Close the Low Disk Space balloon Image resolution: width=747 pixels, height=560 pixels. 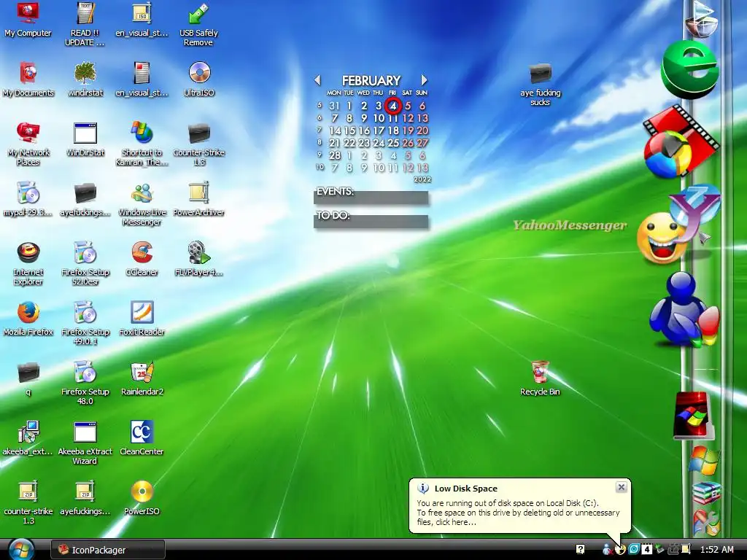click(622, 487)
